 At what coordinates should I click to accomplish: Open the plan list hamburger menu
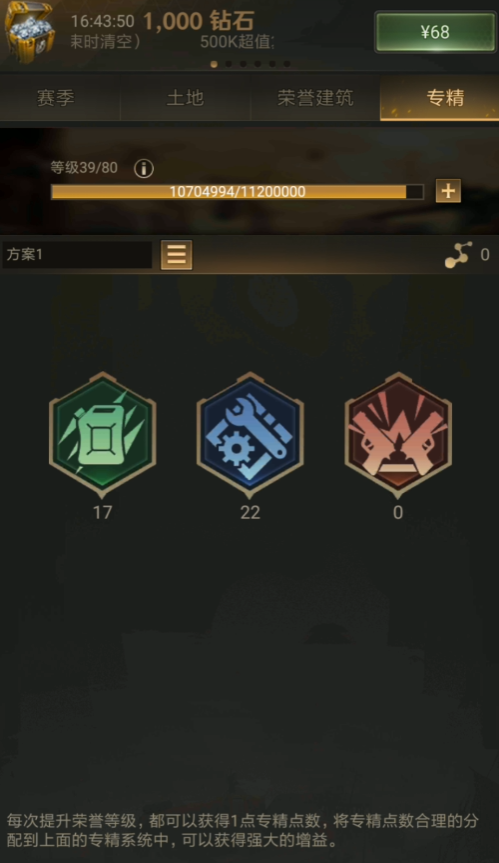click(177, 255)
